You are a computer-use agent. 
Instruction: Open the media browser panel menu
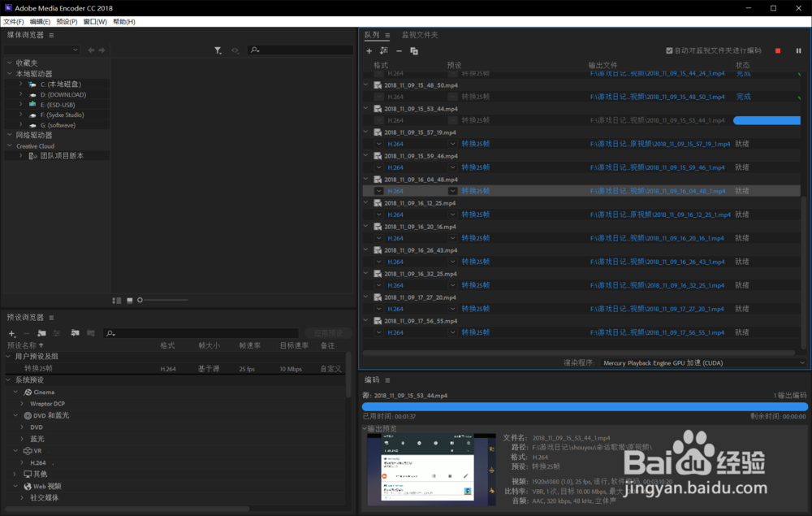51,35
